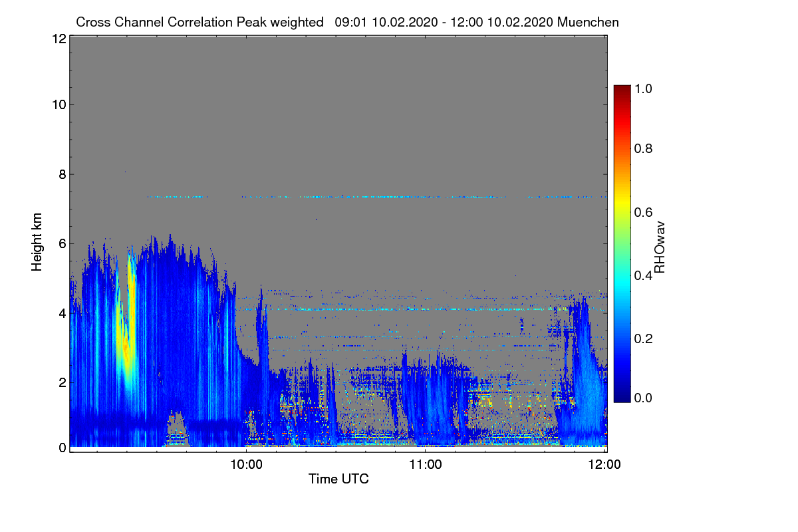Click the RHOwav color scale bar
Viewport: 798px width, 532px height.
(x=622, y=243)
